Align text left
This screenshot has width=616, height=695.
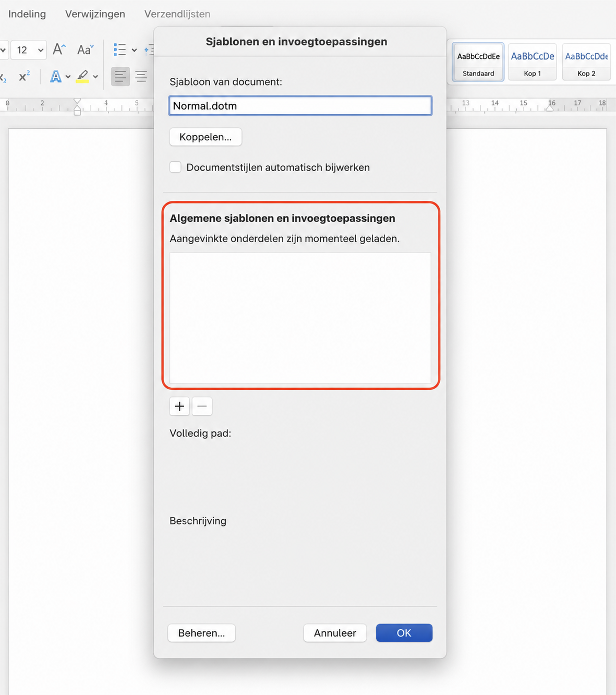coord(120,77)
